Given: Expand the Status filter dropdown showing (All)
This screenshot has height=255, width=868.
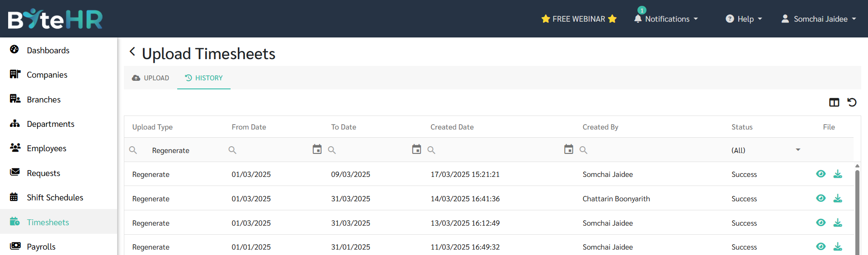Looking at the screenshot, I should pos(766,150).
